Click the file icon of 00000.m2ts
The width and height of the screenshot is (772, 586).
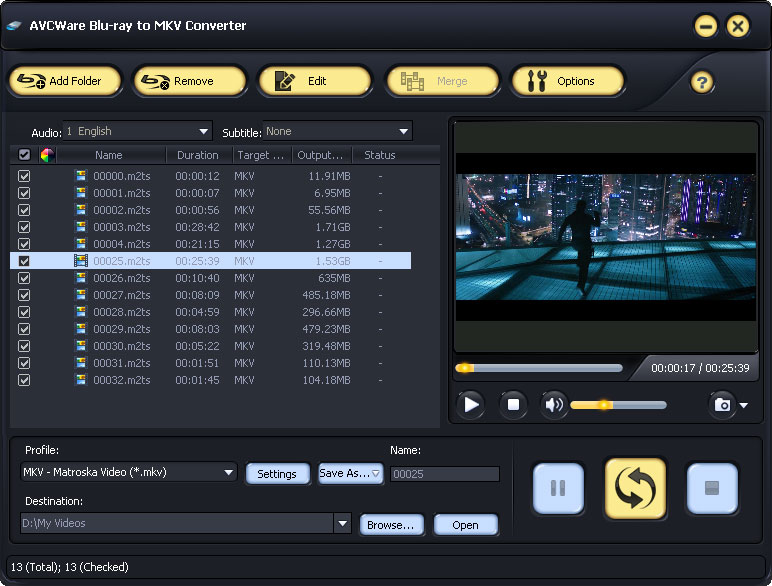81,176
